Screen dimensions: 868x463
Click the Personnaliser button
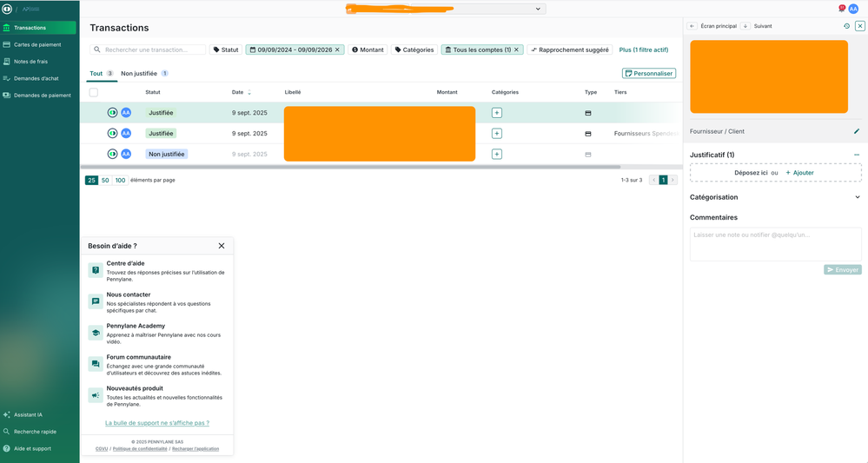pos(649,74)
